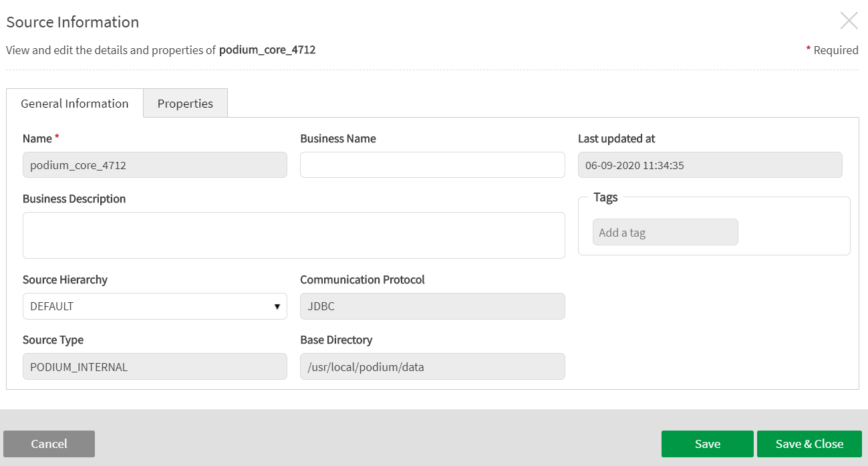The width and height of the screenshot is (868, 466).
Task: Focus the Business Description text area
Action: (x=293, y=235)
